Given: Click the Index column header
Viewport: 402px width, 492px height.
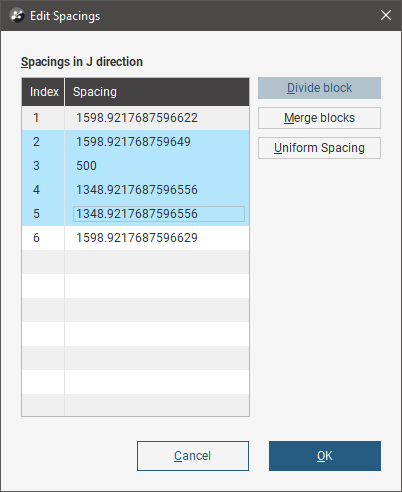Looking at the screenshot, I should [43, 92].
